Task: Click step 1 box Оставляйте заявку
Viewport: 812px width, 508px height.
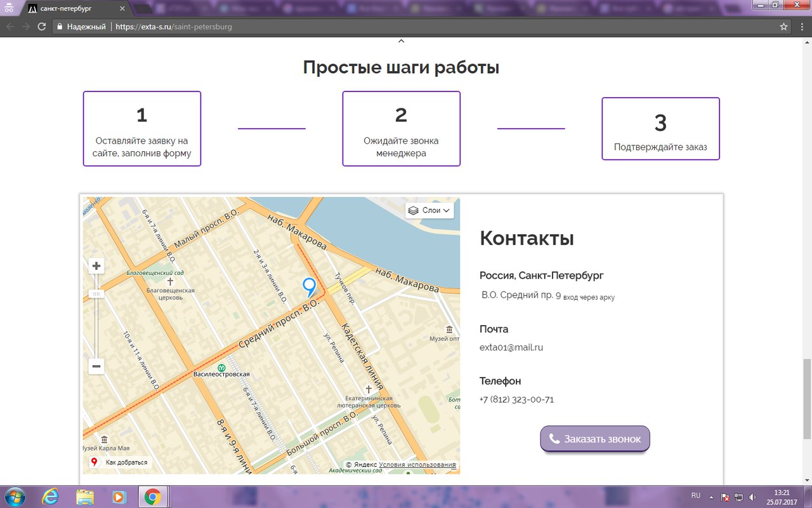Action: (x=142, y=128)
